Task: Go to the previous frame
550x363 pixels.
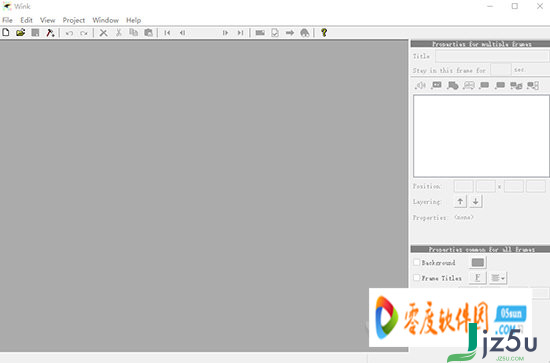Action: (182, 33)
